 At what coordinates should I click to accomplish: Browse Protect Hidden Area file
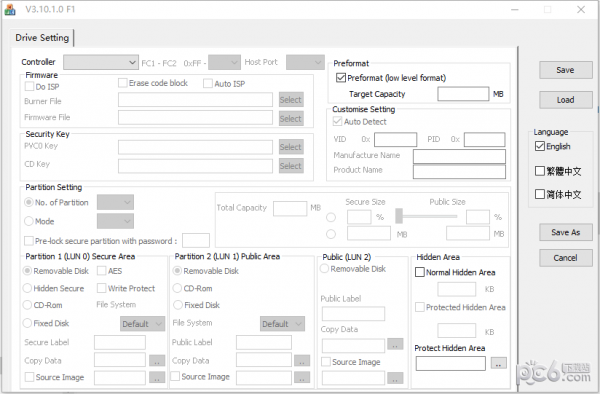(499, 363)
